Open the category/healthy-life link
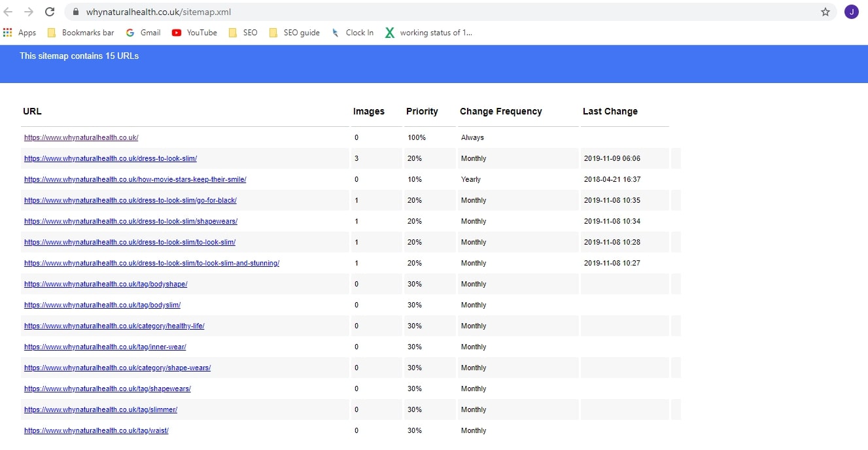868x450 pixels. 114,326
